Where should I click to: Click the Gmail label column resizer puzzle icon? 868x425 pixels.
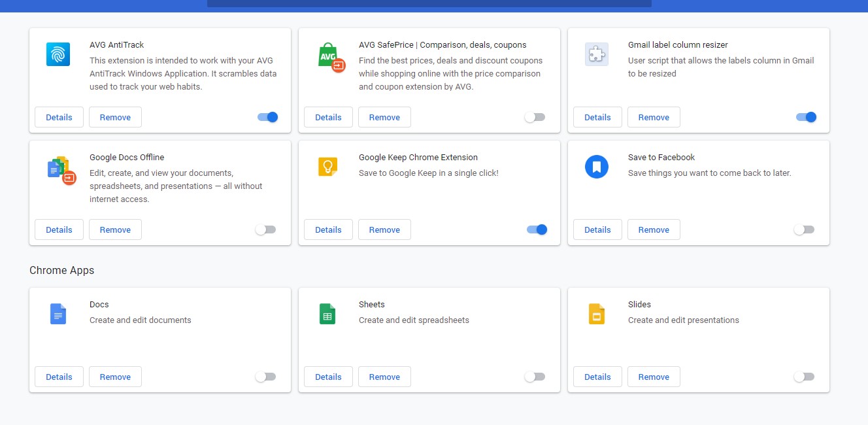click(596, 54)
